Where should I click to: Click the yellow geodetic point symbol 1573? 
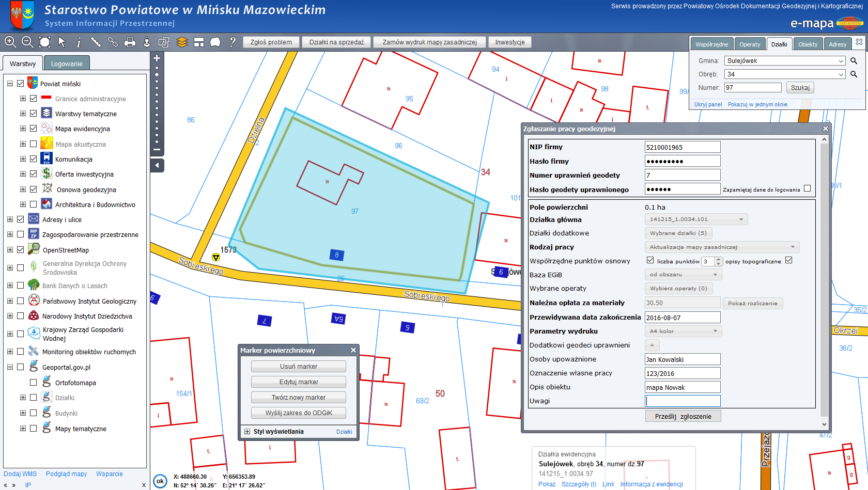(x=216, y=257)
